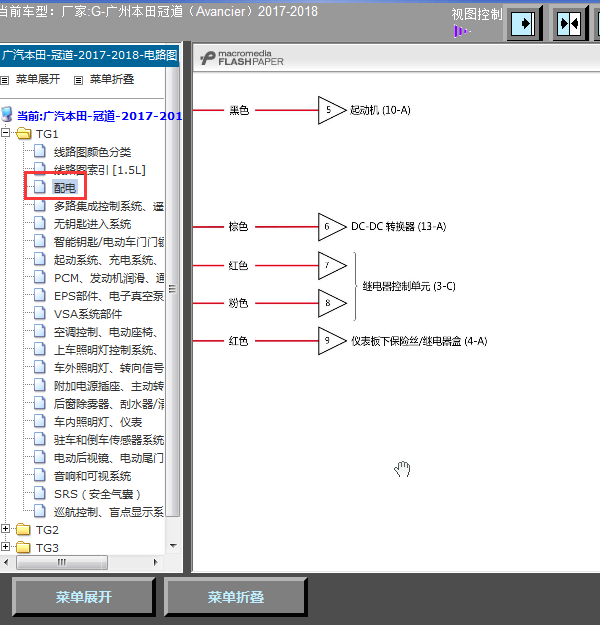Click the page icon for 音响和可视系统
Screen dimensions: 600x626
tap(40, 475)
